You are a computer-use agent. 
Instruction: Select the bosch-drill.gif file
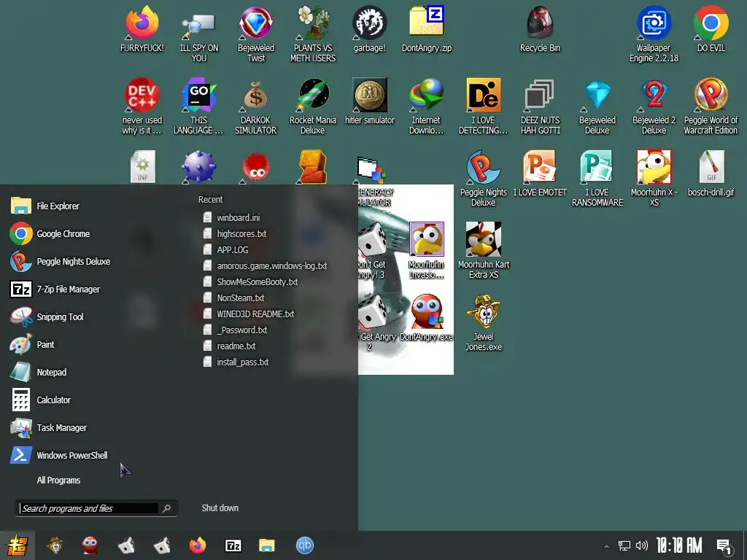coord(711,174)
